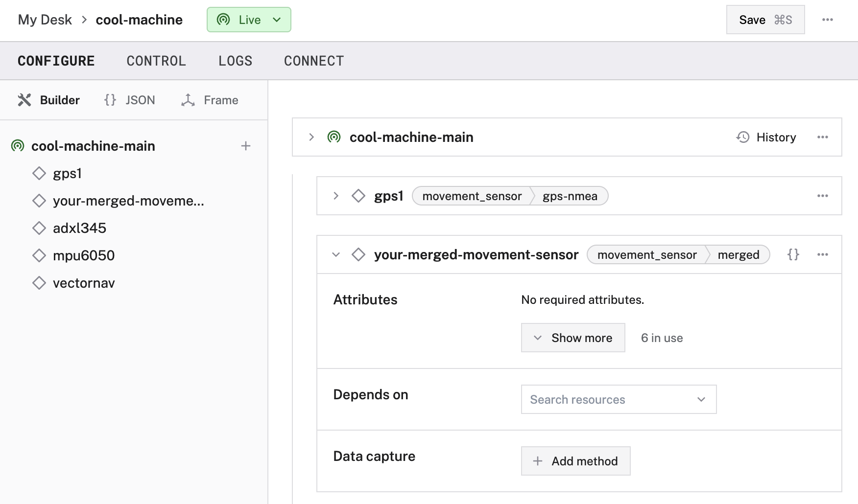Expand the cool-machine-main card

[311, 137]
